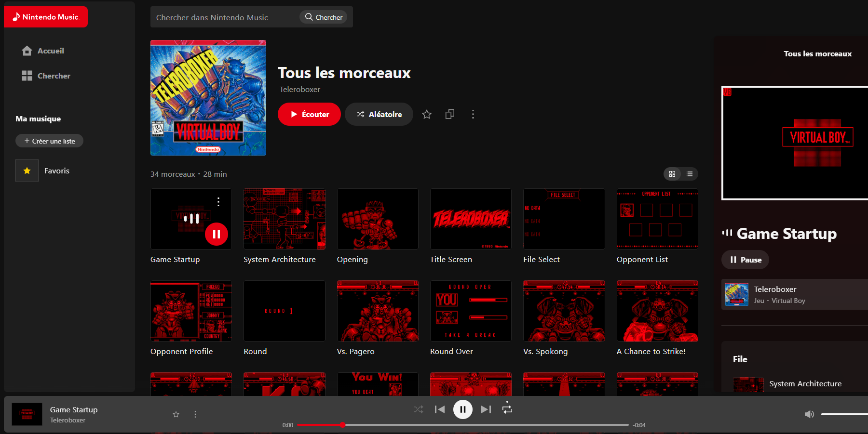868x434 pixels.
Task: Click the Nintendo Music logo
Action: (46, 17)
